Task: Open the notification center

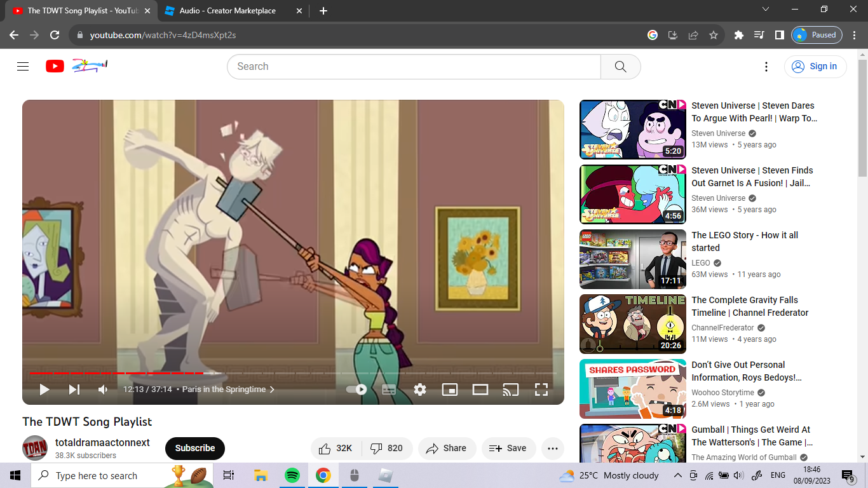Action: click(848, 475)
